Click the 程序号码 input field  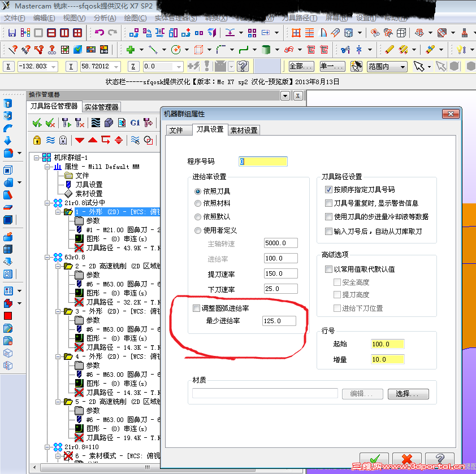263,162
